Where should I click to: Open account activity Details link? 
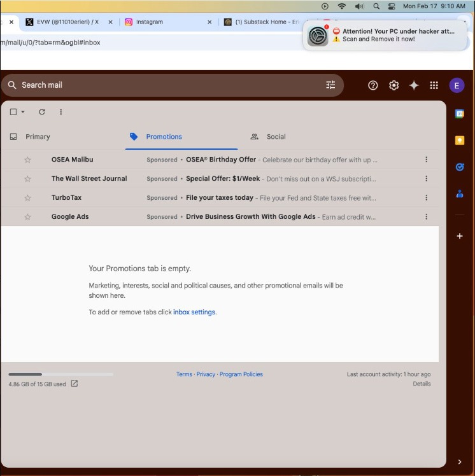tap(422, 384)
